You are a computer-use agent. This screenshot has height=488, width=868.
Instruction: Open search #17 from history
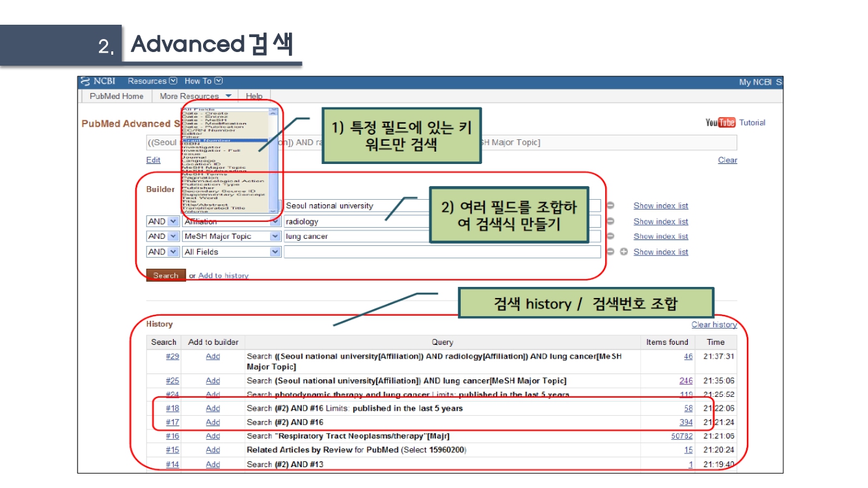(172, 422)
